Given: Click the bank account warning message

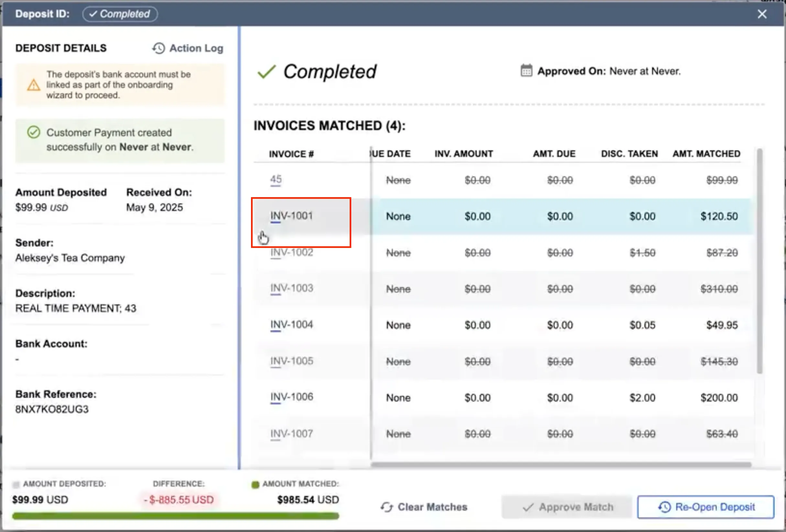Looking at the screenshot, I should coord(120,85).
